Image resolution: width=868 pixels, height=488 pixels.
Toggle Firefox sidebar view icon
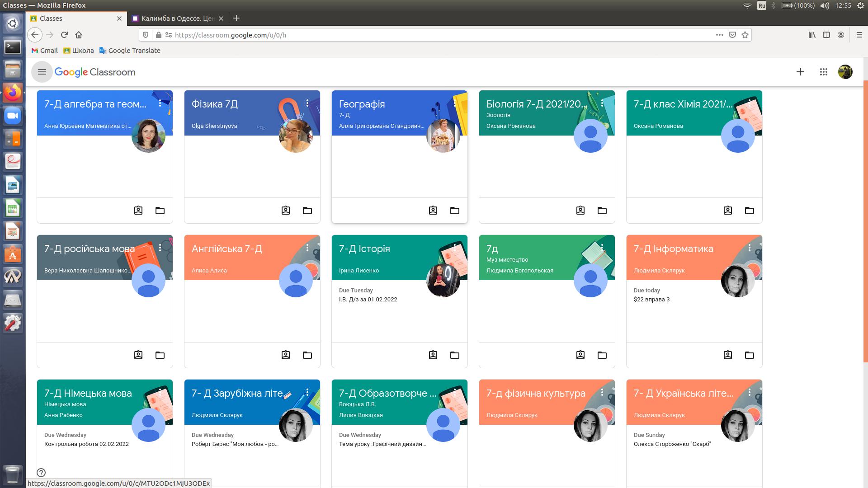[x=826, y=35]
